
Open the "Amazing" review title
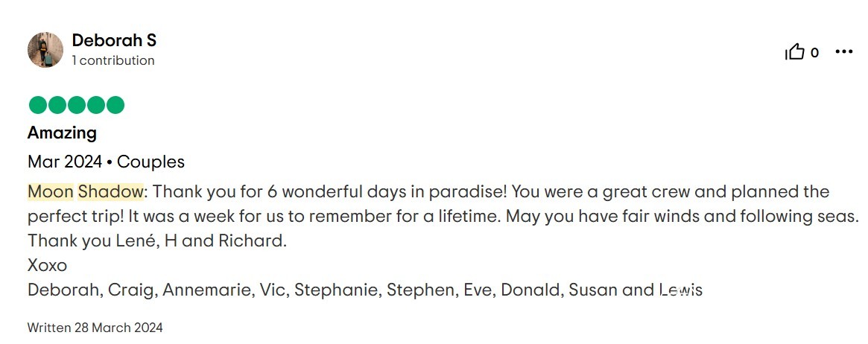(x=62, y=133)
